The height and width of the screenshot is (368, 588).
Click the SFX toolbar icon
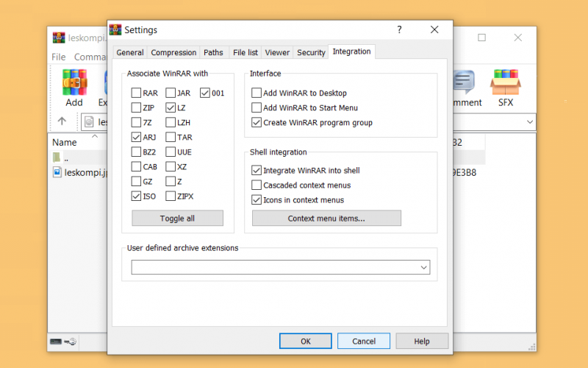tap(505, 82)
